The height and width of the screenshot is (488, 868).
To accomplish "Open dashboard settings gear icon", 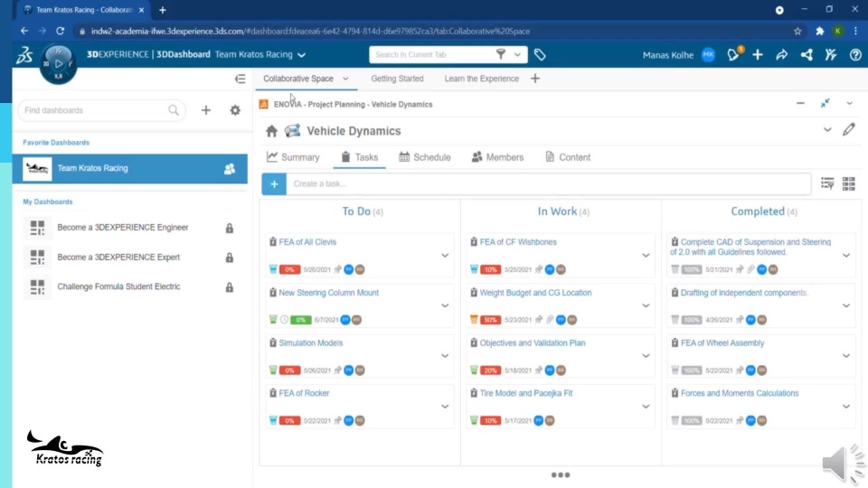I will tap(235, 110).
